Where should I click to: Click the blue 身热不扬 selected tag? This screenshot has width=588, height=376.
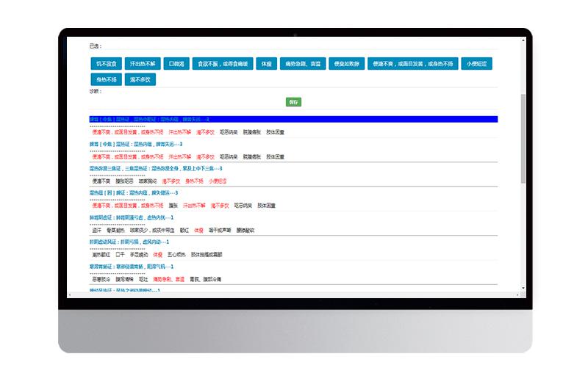[x=106, y=79]
